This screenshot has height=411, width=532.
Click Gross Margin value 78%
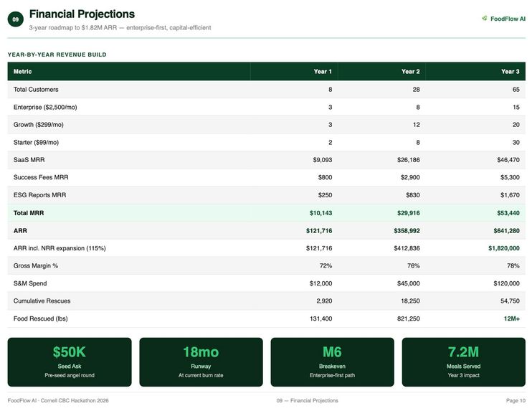[513, 265]
